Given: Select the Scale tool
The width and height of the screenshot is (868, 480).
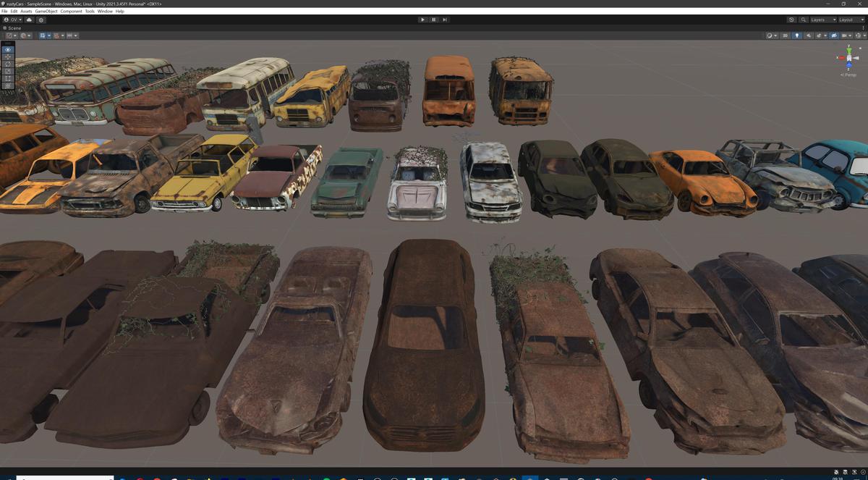Looking at the screenshot, I should click(x=7, y=72).
